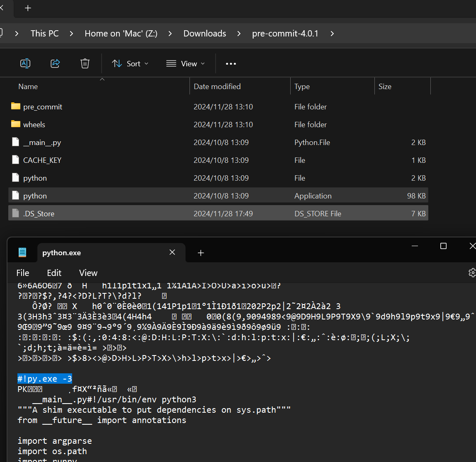Open the See more three-dots menu
Viewport: 476px width, 462px height.
231,63
